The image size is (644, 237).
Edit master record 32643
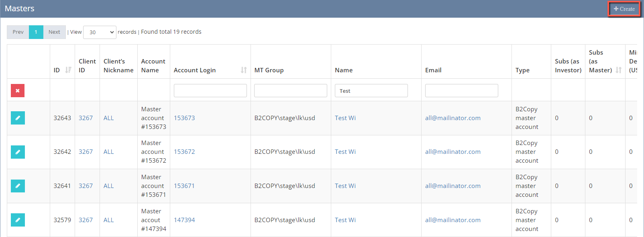(18, 118)
